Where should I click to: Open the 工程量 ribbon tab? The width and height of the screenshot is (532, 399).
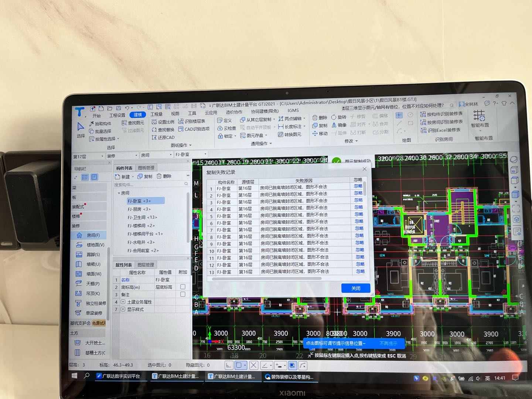tap(156, 114)
